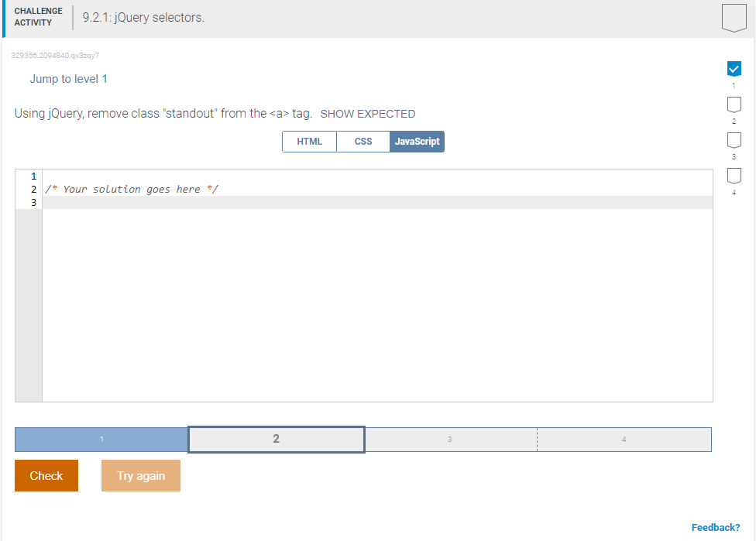Open the Feedback? link
Image resolution: width=756 pixels, height=541 pixels.
pyautogui.click(x=716, y=526)
